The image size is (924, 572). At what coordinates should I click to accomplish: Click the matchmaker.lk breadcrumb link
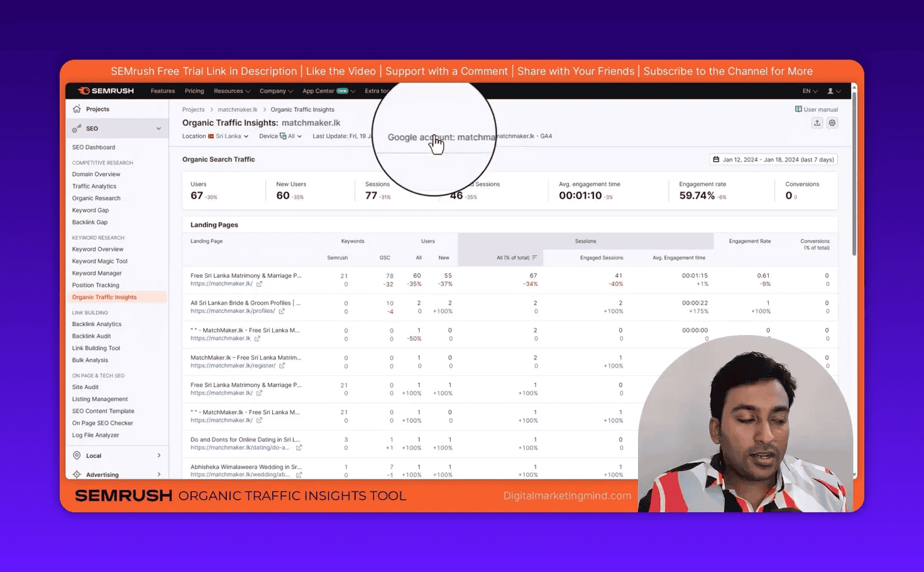click(x=237, y=109)
